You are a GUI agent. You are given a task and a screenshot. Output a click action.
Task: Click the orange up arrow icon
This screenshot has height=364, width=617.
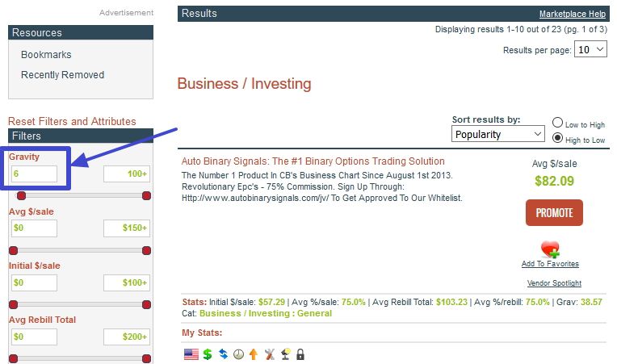pyautogui.click(x=254, y=354)
